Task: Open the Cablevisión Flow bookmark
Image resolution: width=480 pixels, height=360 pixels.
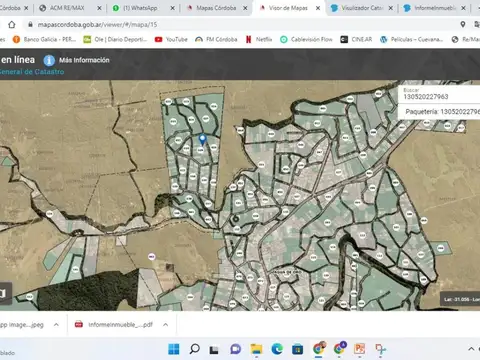Action: [306, 39]
